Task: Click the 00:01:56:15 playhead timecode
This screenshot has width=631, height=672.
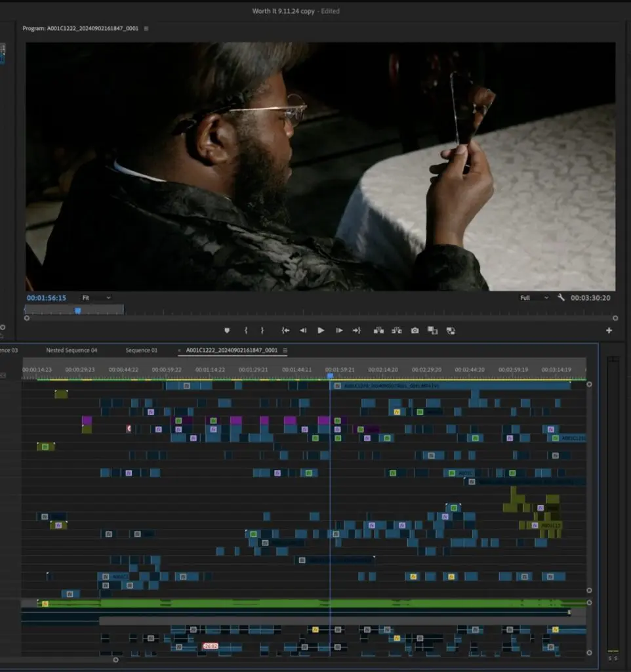Action: [47, 298]
